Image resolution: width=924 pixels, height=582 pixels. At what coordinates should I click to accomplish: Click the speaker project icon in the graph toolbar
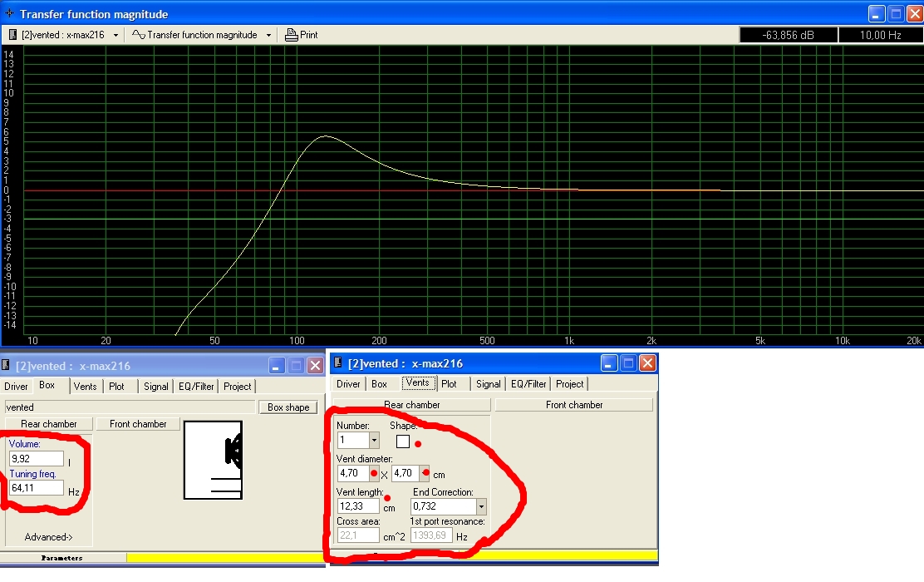point(13,35)
